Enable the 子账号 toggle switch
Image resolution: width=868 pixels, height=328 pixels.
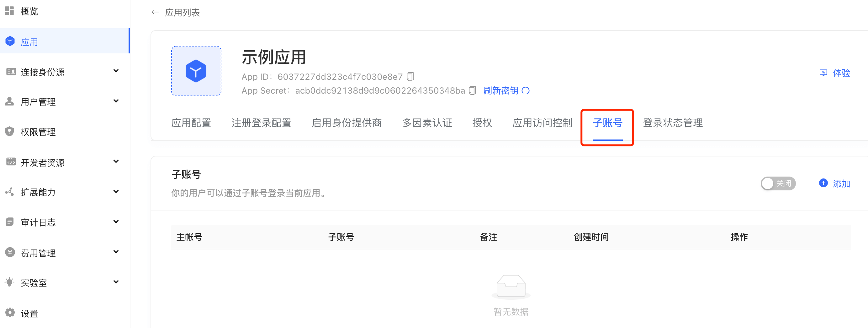click(x=778, y=183)
